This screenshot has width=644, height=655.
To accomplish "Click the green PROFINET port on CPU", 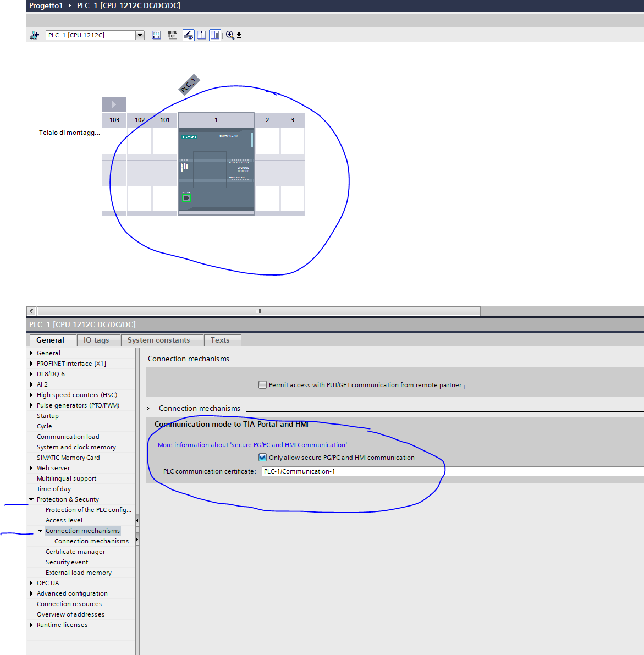I will [x=186, y=198].
